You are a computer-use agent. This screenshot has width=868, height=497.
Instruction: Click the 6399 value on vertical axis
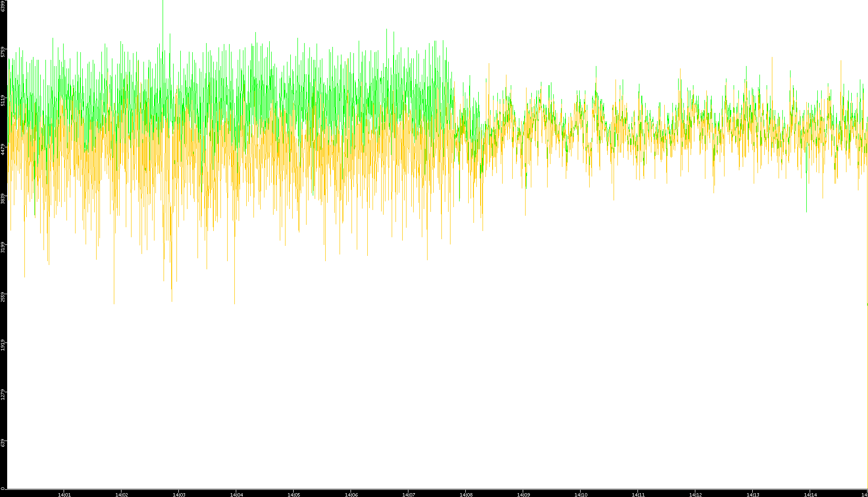click(x=3, y=6)
